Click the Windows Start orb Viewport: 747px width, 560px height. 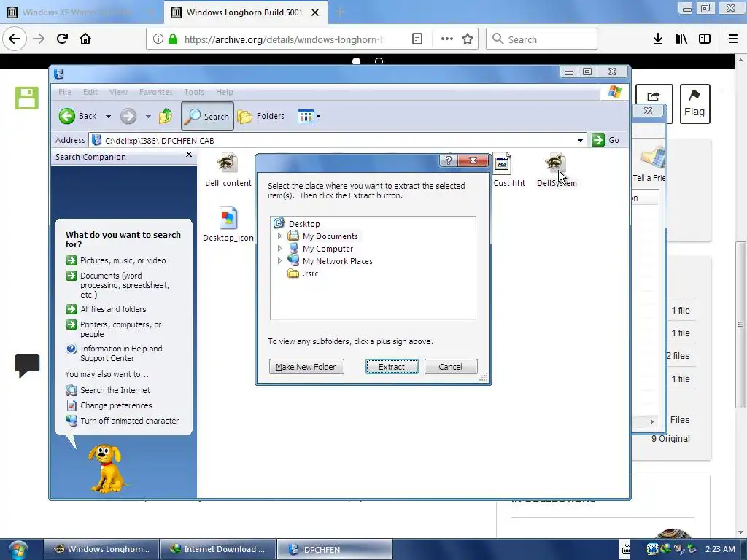point(18,549)
